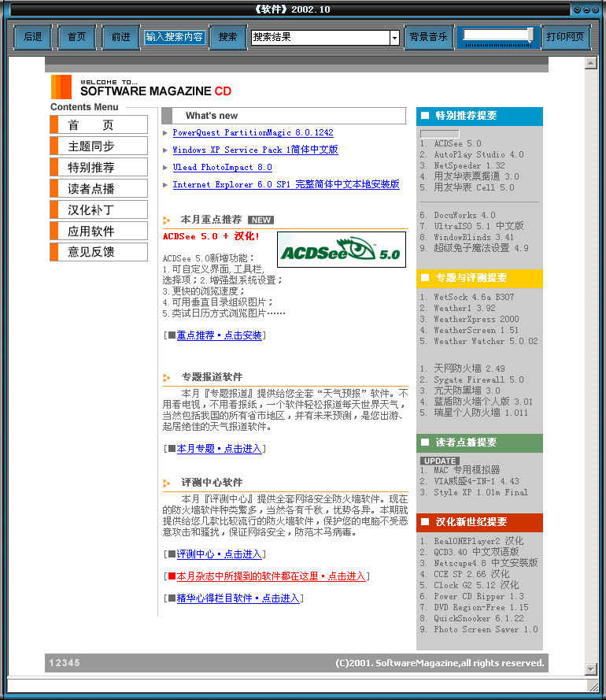Click Sygate Firewall 5.0 entry

(x=479, y=380)
